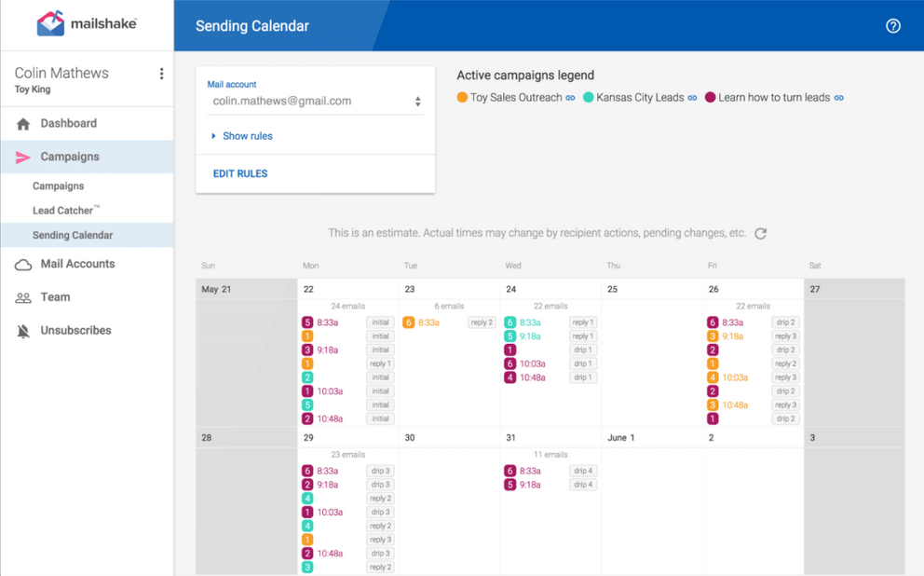Click the Team people icon
The width and height of the screenshot is (924, 576).
[x=23, y=297]
